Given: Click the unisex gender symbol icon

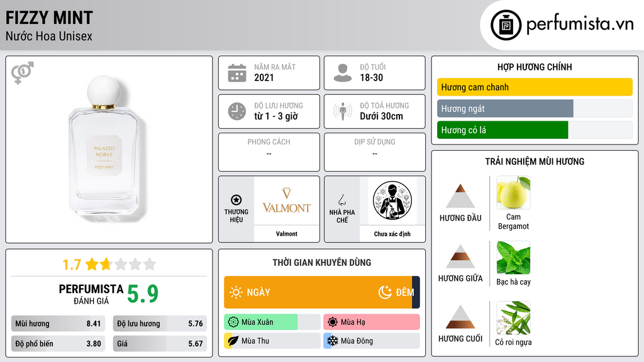Looking at the screenshot, I should 22,73.
